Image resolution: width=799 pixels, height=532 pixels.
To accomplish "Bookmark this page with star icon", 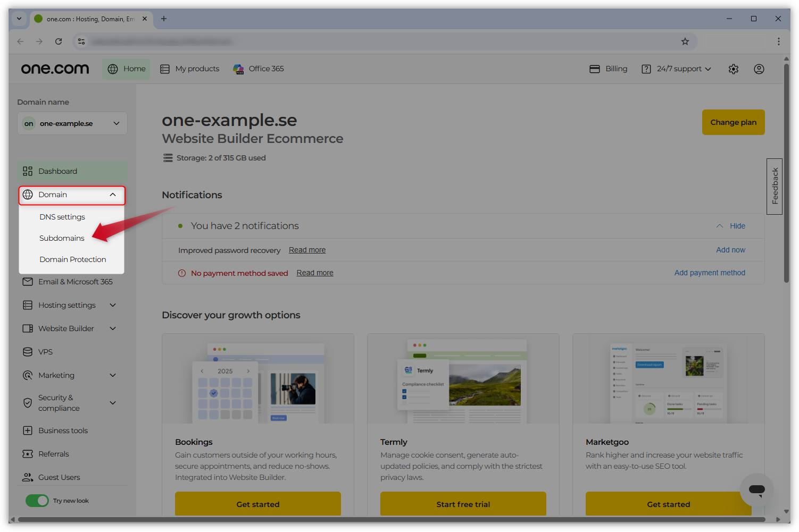I will [685, 41].
